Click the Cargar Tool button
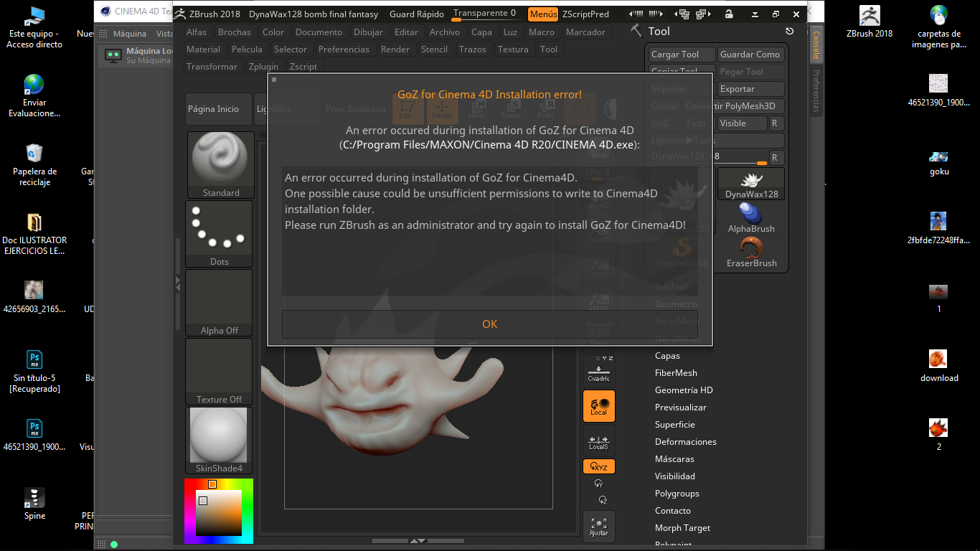Image resolution: width=980 pixels, height=551 pixels. 682,55
